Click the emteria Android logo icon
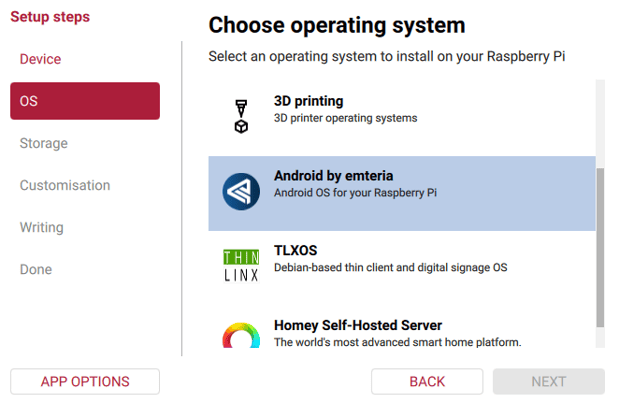The height and width of the screenshot is (403, 619). tap(241, 191)
